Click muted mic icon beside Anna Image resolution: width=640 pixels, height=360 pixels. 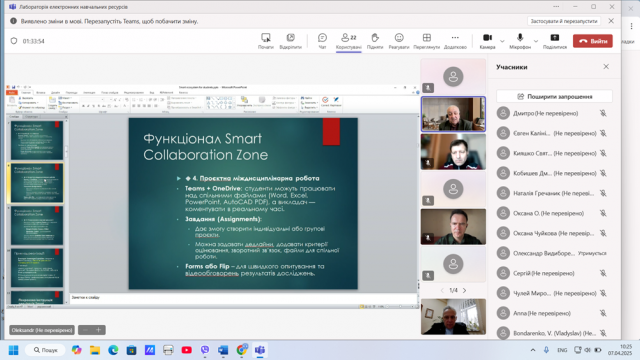pyautogui.click(x=603, y=313)
